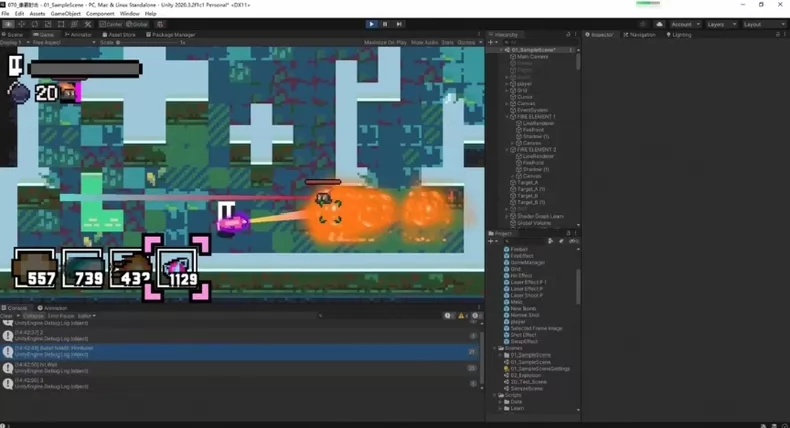Image resolution: width=790 pixels, height=428 pixels.
Task: Select the Hand tool in the toolbar
Action: tap(8, 24)
